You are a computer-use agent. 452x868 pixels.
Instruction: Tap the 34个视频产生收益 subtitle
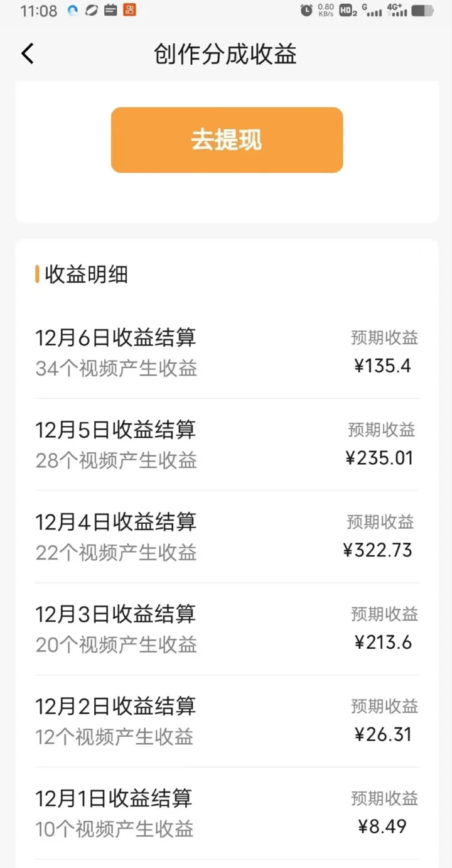click(x=116, y=368)
